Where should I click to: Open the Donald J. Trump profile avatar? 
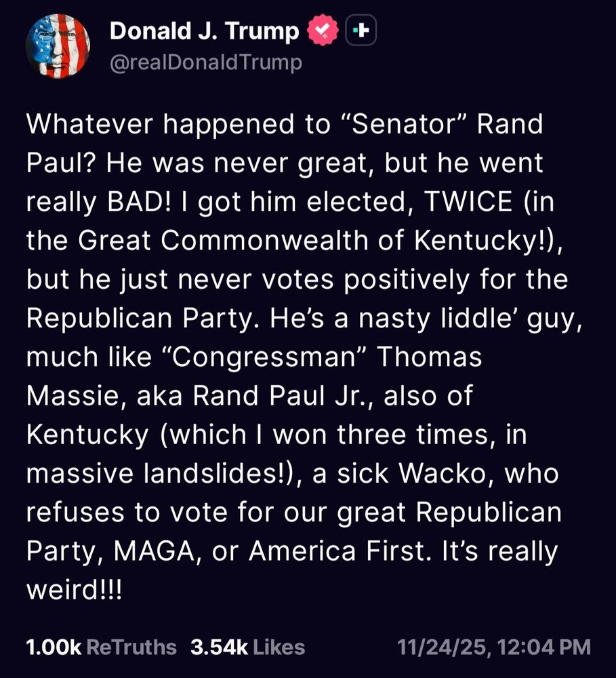(x=58, y=46)
